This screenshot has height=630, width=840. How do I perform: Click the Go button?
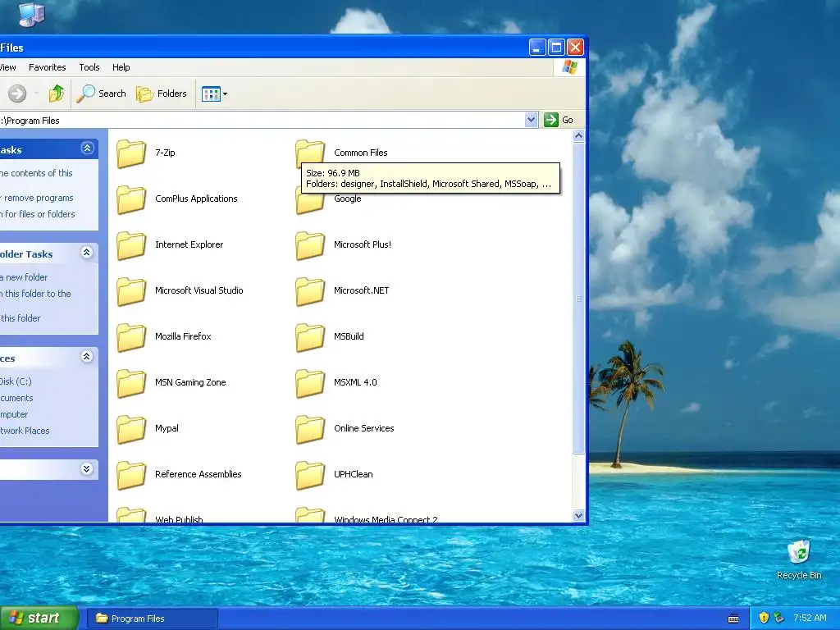tap(559, 120)
